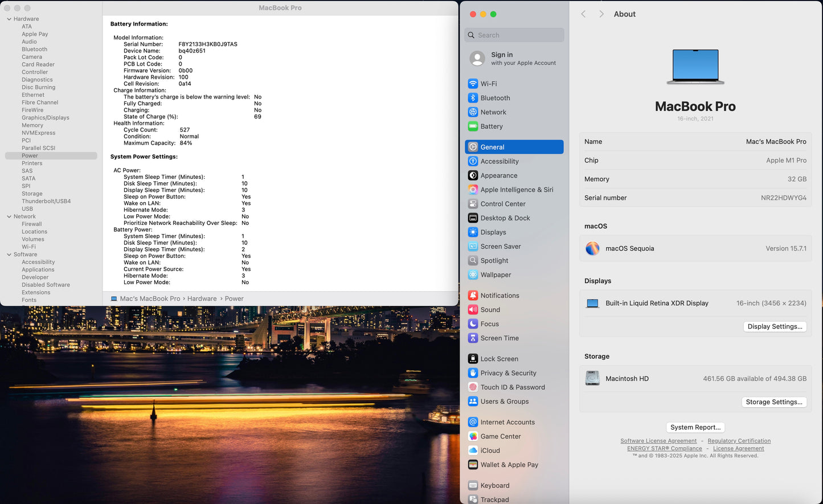823x504 pixels.
Task: Collapse the Software tree section
Action: [9, 255]
